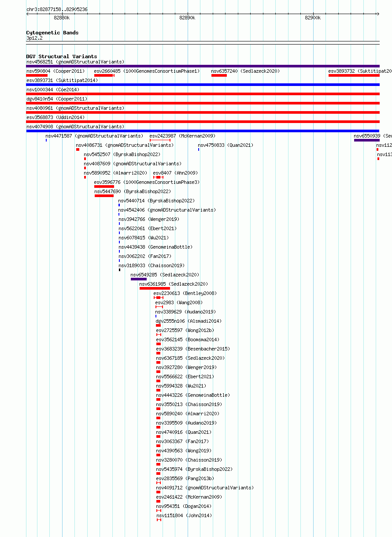Select the 82900k ruler position label
This screenshot has height=537, width=392.
(x=313, y=18)
